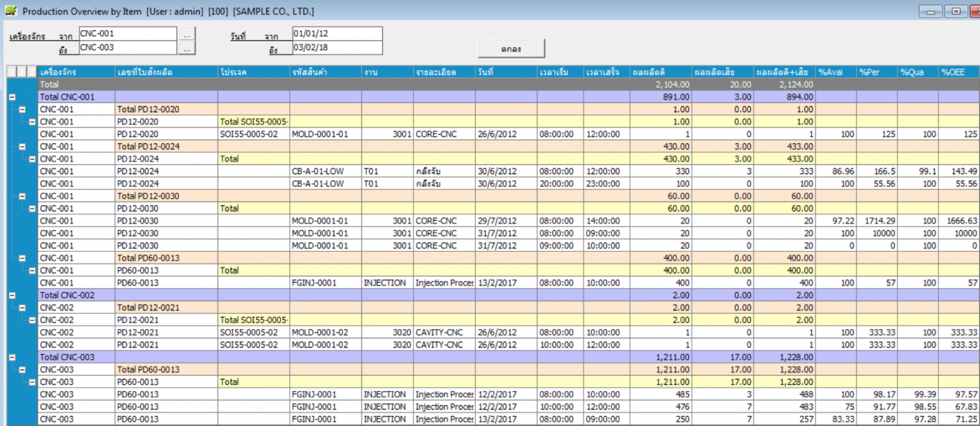Collapse the PD12-0020 Total SOI55-0005 node
Image resolution: width=980 pixels, height=426 pixels.
coord(32,122)
